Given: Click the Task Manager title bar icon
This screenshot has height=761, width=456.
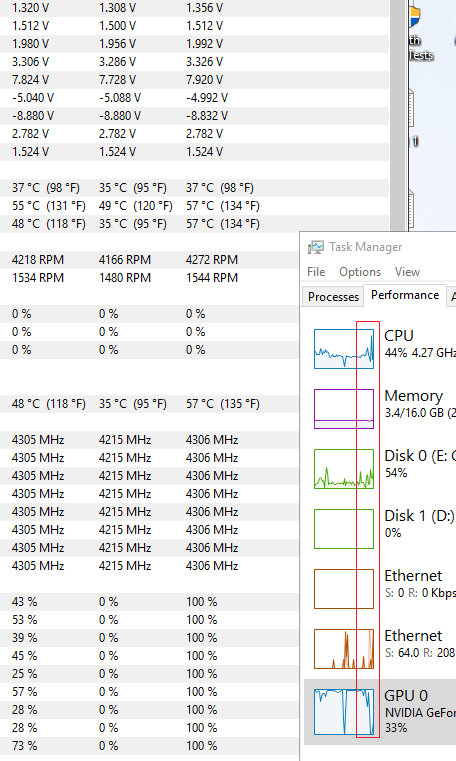Looking at the screenshot, I should click(315, 247).
